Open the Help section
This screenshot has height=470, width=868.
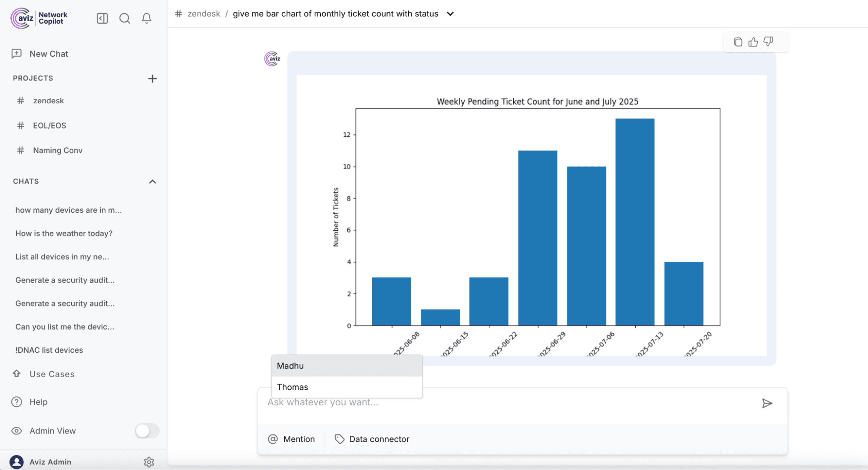(38, 402)
